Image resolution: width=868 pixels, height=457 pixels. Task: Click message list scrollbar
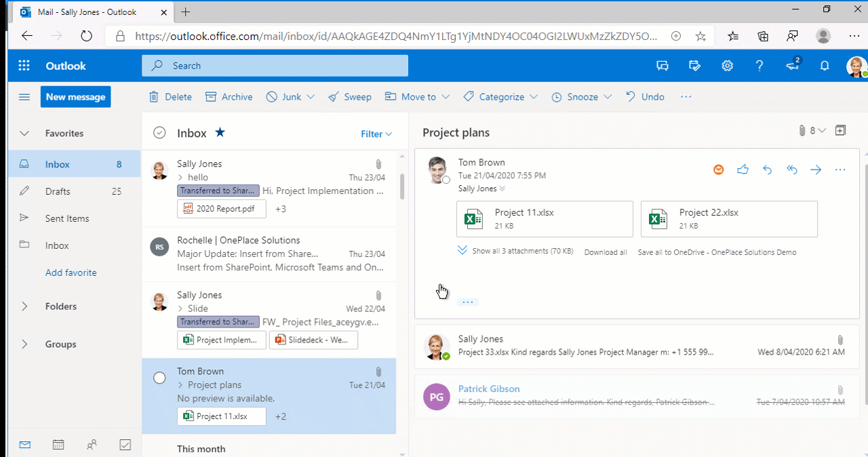click(x=401, y=186)
